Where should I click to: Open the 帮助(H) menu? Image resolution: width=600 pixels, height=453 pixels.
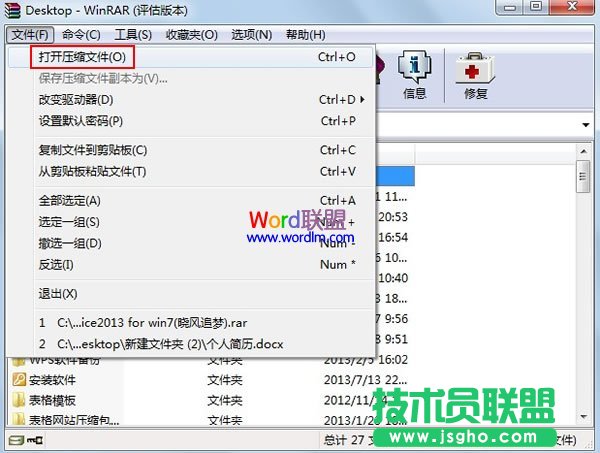click(305, 35)
